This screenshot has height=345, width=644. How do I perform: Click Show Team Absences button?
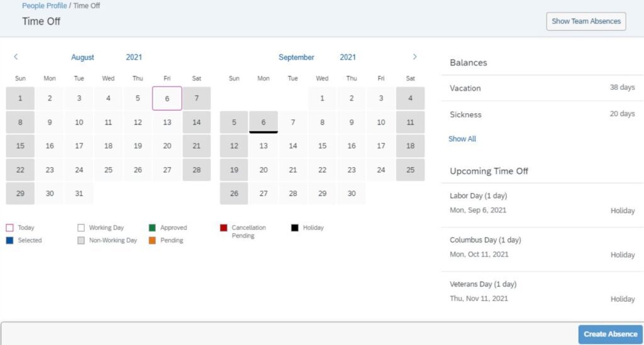586,21
